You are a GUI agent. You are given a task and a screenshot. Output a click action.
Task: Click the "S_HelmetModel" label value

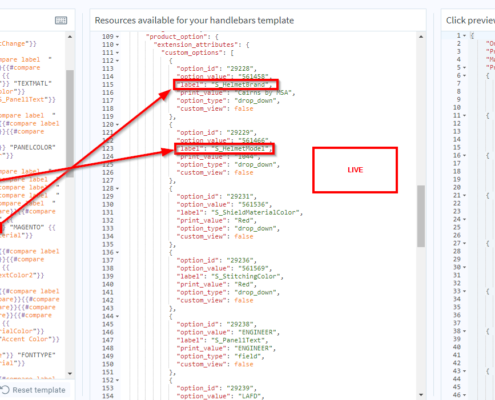pos(240,149)
